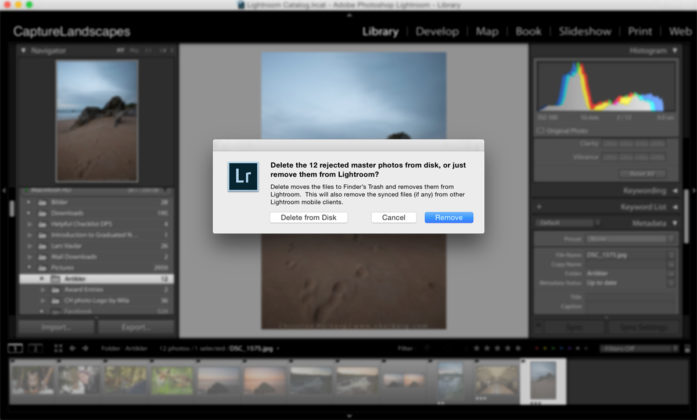Viewport: 697px width, 420px height.
Task: Expand the Award Entries folder
Action: (43, 289)
